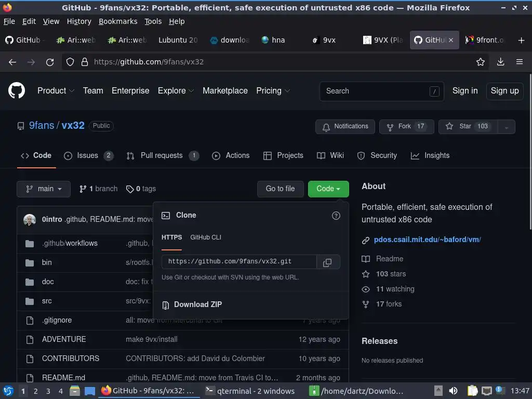Click the tags icon next to 0 tags
This screenshot has width=532, height=399.
point(129,189)
